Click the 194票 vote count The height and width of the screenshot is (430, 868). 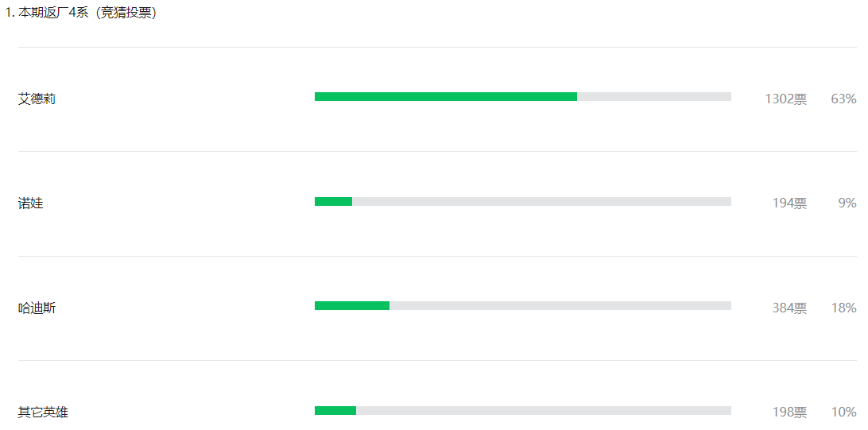[789, 203]
